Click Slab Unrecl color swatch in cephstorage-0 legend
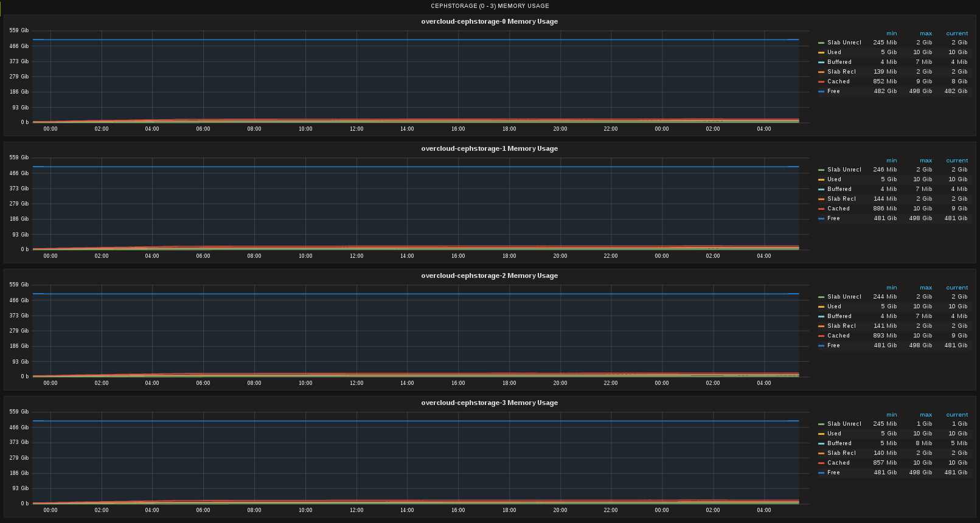This screenshot has width=980, height=523. [821, 43]
